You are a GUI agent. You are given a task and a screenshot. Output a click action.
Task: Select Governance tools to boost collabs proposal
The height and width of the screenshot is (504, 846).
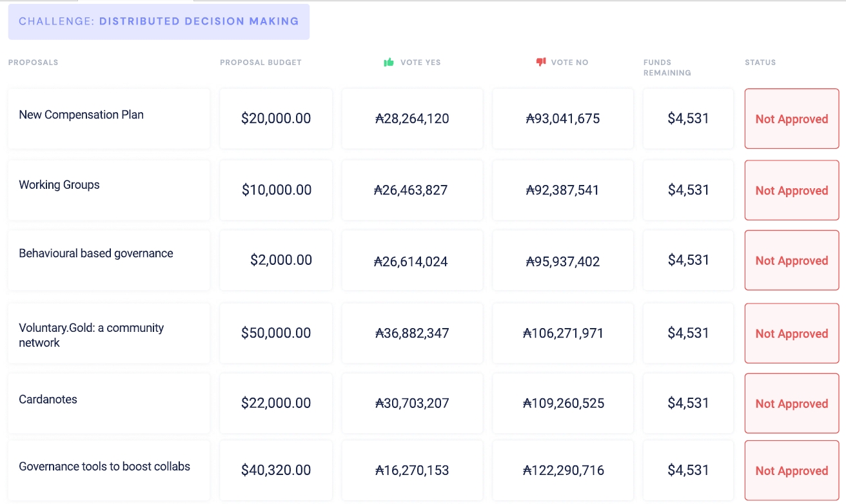(104, 467)
